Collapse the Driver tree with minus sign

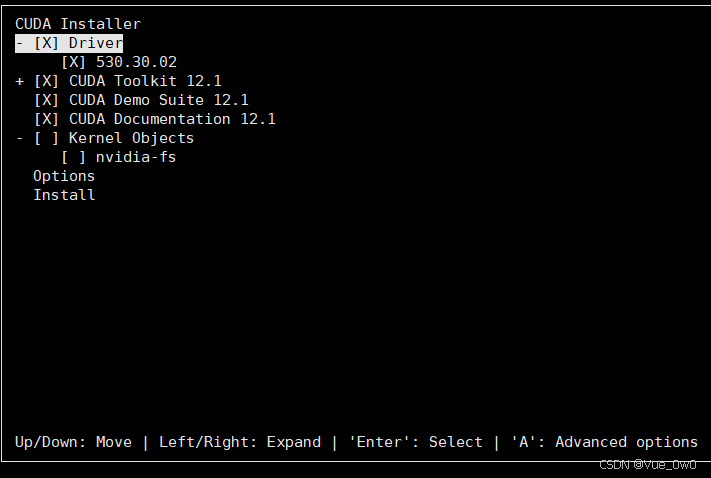(20, 43)
